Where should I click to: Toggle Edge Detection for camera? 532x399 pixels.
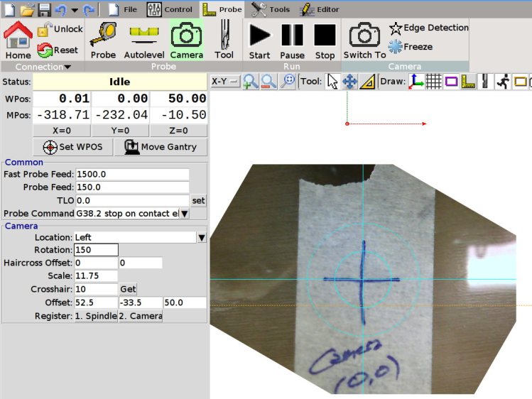(x=428, y=28)
